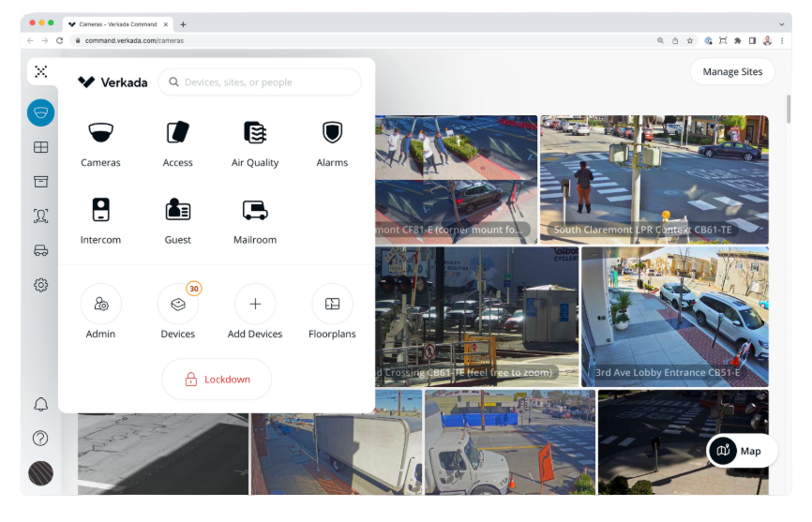The height and width of the screenshot is (522, 812).
Task: Open the Mailroom product tile
Action: coord(255,221)
